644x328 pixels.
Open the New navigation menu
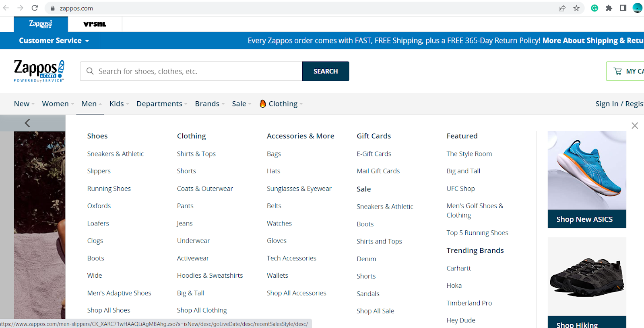tap(24, 104)
